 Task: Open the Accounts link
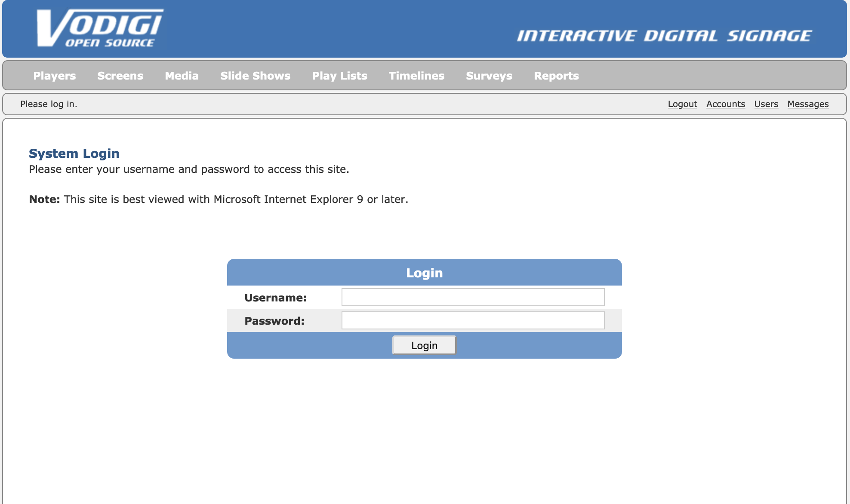tap(725, 104)
